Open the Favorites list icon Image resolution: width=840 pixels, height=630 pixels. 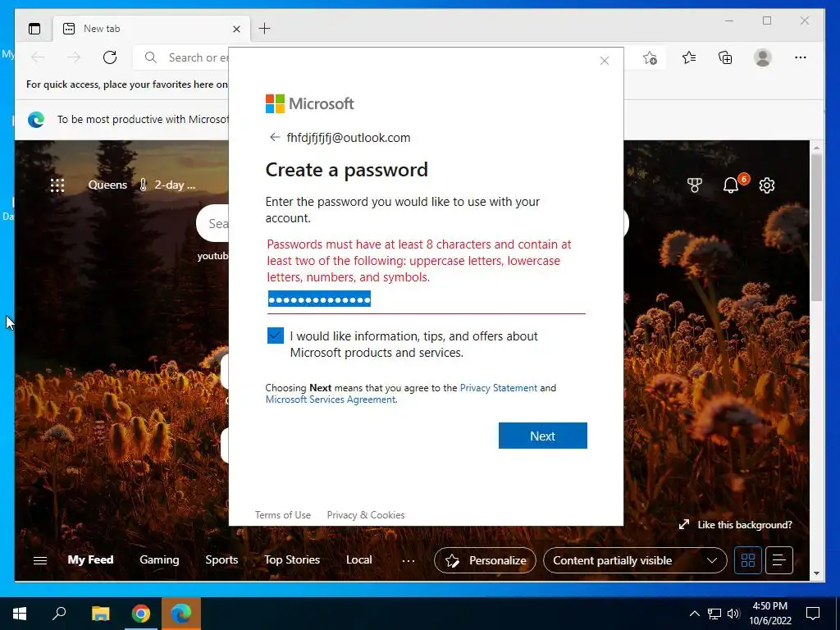[689, 57]
